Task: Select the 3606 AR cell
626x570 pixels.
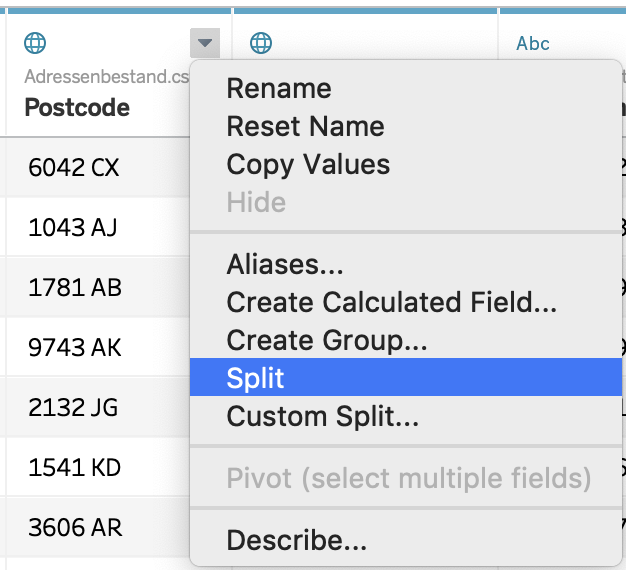Action: coord(75,527)
